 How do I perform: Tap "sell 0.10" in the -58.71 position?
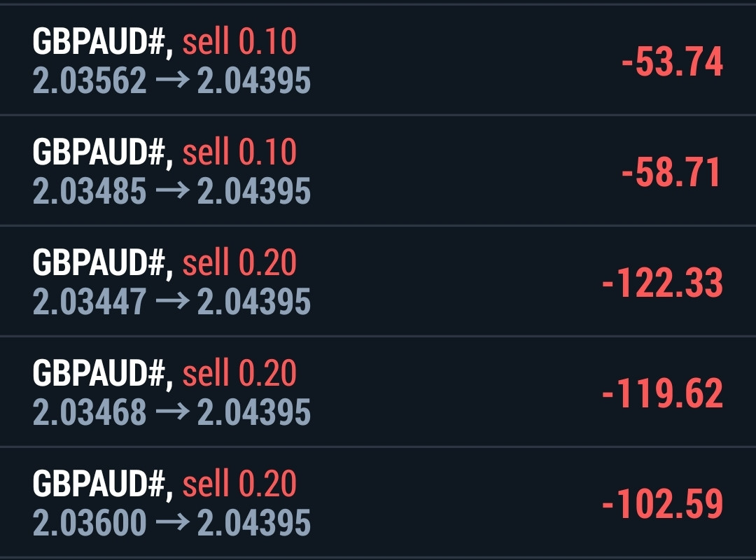(x=239, y=153)
